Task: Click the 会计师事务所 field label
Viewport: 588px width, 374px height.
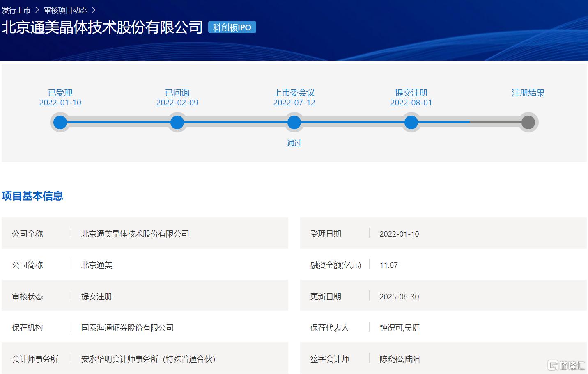Action: point(35,359)
